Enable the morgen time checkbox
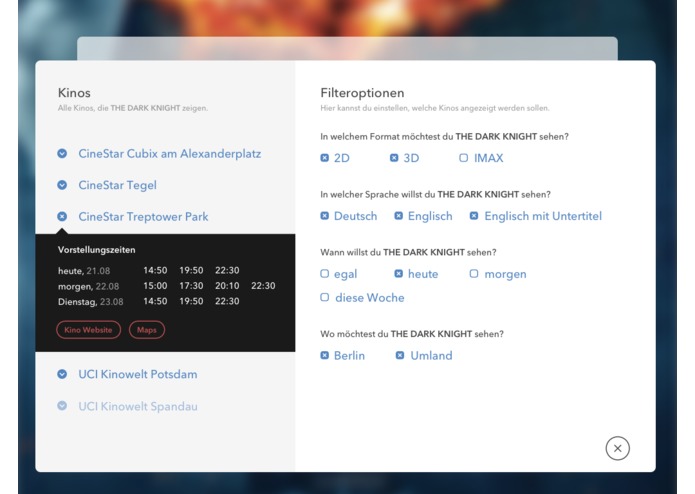Viewport: 695px width, 494px height. click(474, 273)
